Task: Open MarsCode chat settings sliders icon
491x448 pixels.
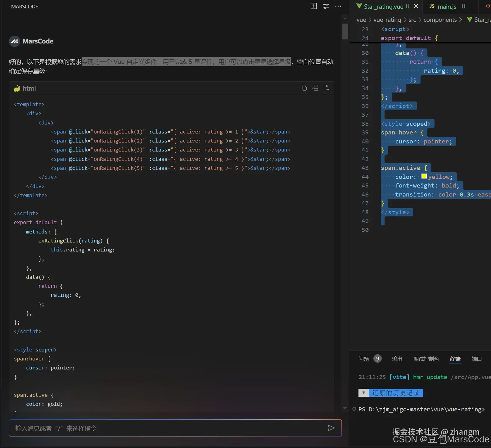Action: 326,6
